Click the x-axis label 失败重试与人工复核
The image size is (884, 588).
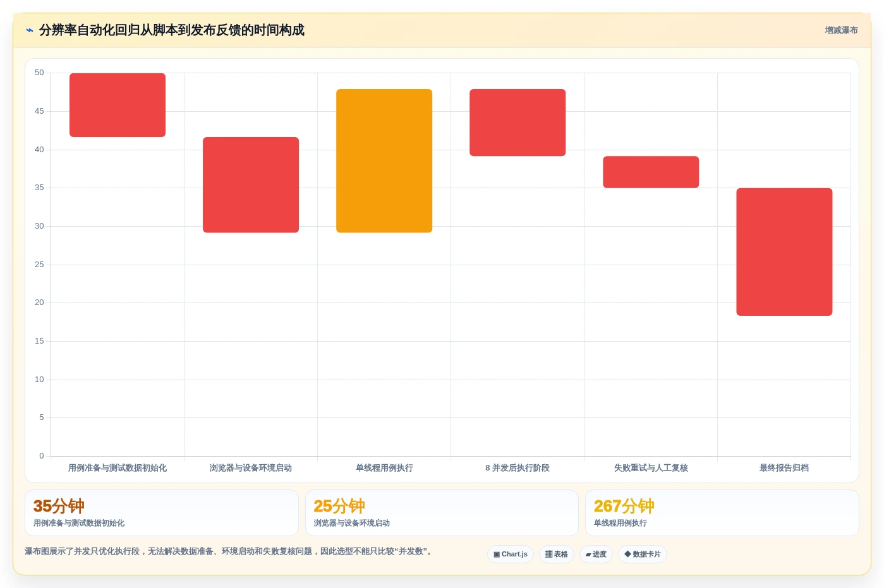point(651,468)
